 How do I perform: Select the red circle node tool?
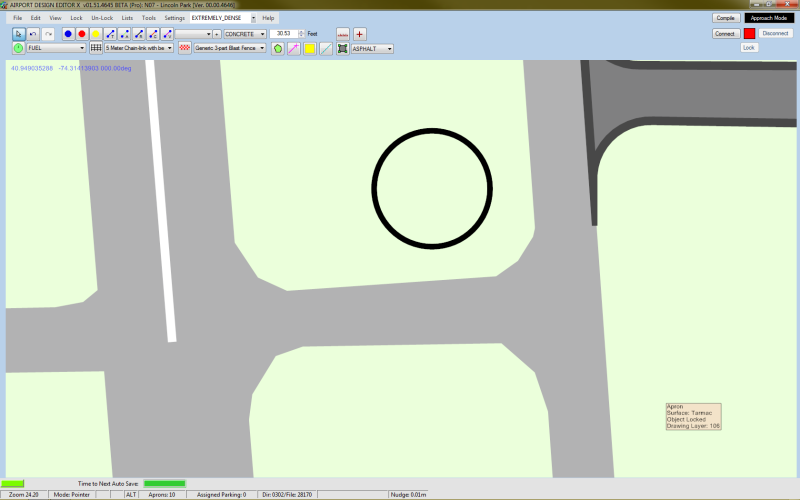[82, 34]
